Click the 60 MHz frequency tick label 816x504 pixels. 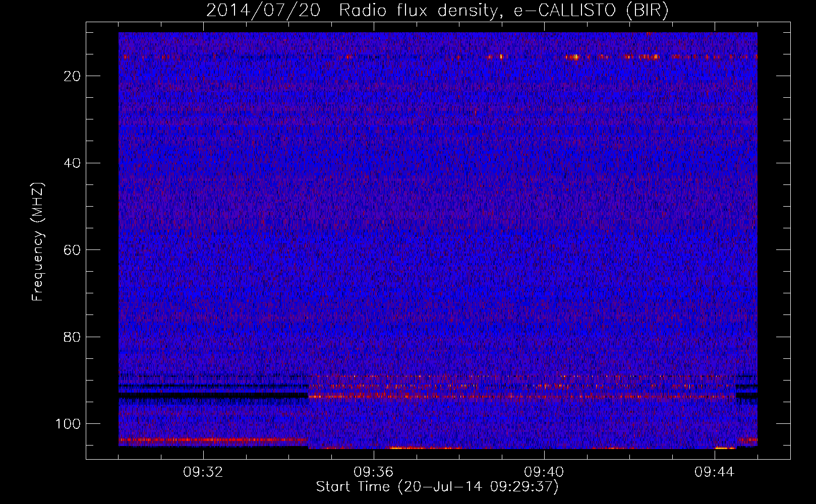tap(73, 250)
